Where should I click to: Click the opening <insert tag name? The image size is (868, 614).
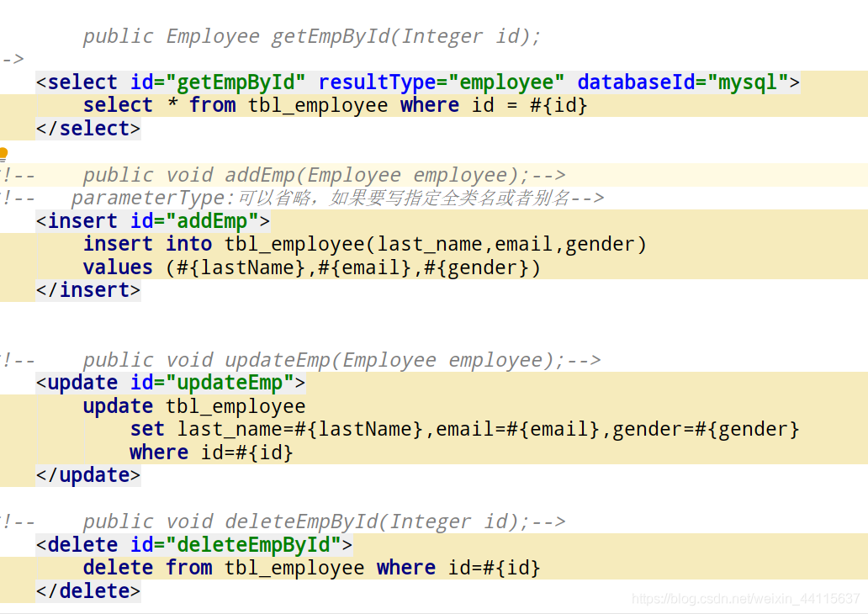(83, 221)
